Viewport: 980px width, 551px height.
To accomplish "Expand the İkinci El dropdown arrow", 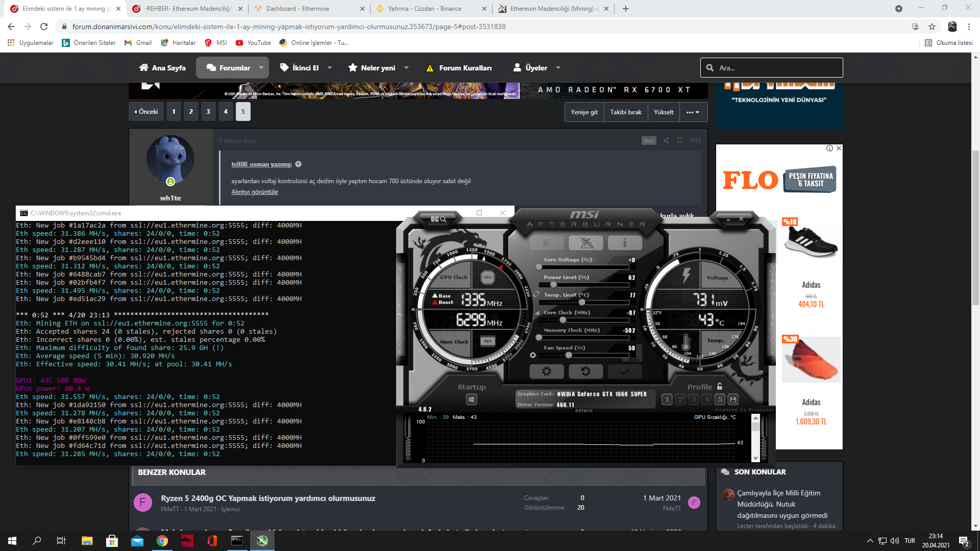I will pyautogui.click(x=330, y=68).
